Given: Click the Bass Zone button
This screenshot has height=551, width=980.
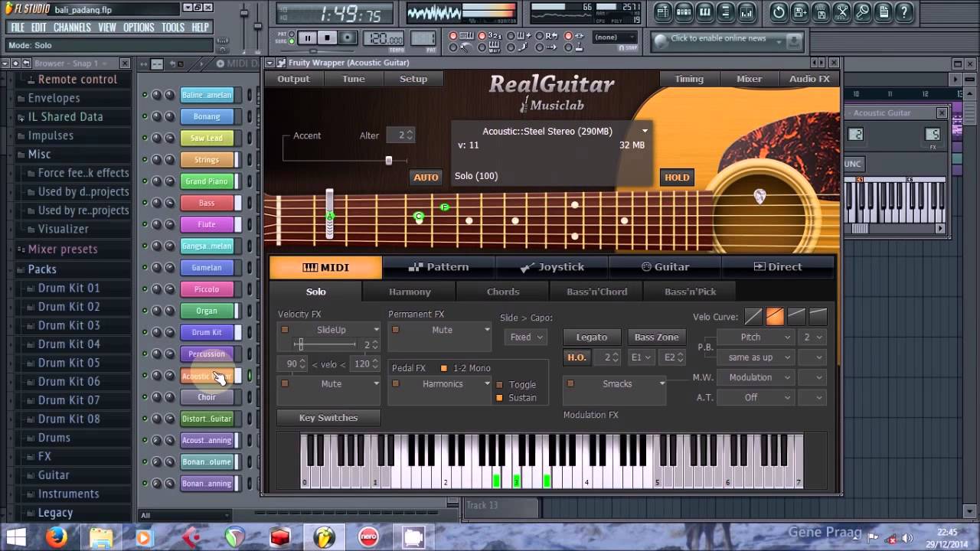Looking at the screenshot, I should coord(656,337).
